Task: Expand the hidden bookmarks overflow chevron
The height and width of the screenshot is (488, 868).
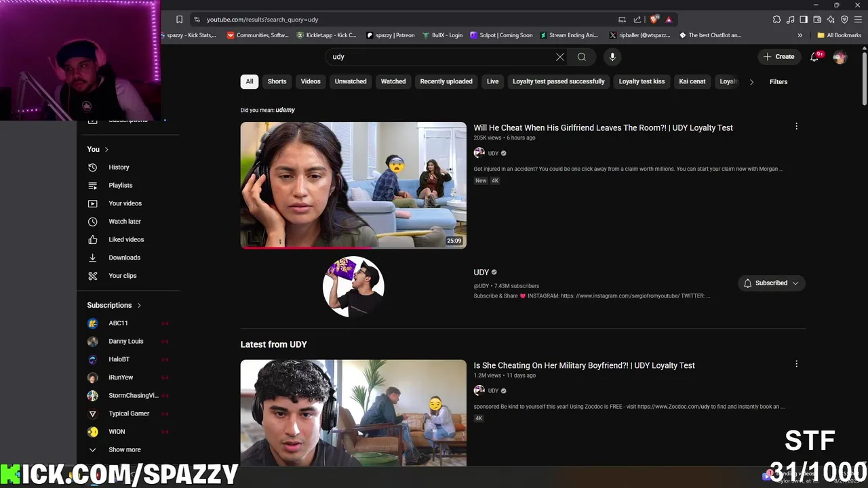Action: (x=800, y=35)
